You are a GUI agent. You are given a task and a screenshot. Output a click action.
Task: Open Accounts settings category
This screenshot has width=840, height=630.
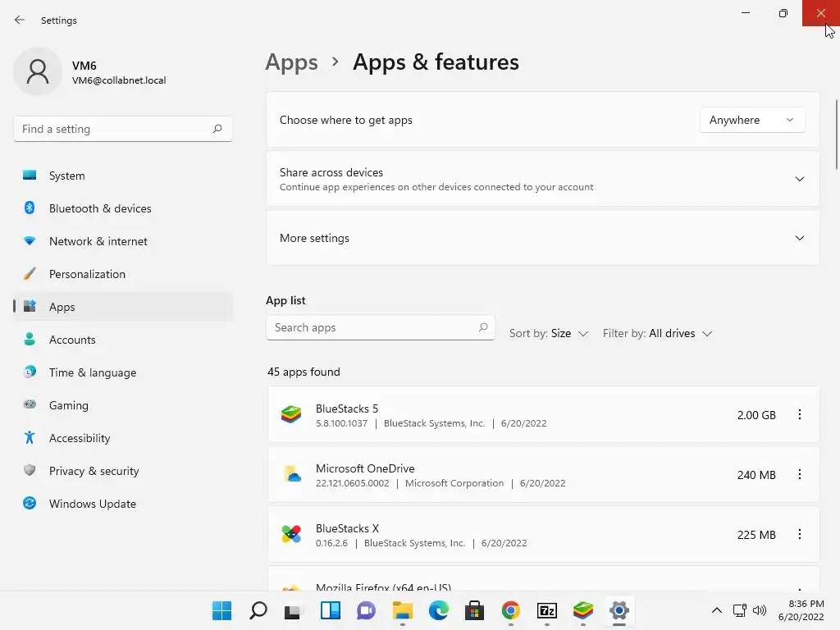tap(123, 340)
